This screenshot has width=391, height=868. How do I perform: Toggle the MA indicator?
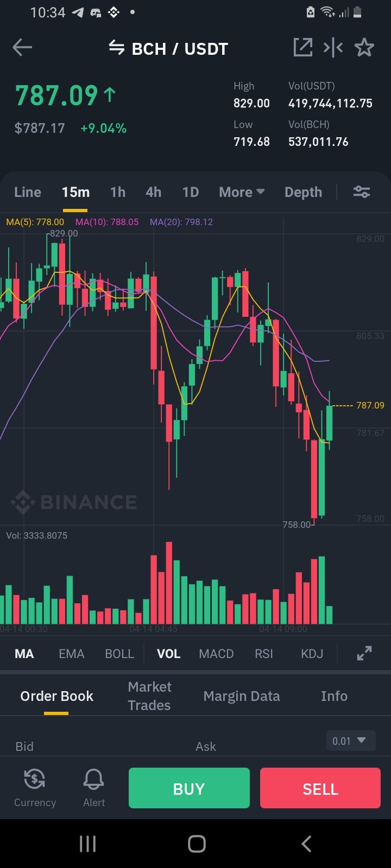point(24,654)
